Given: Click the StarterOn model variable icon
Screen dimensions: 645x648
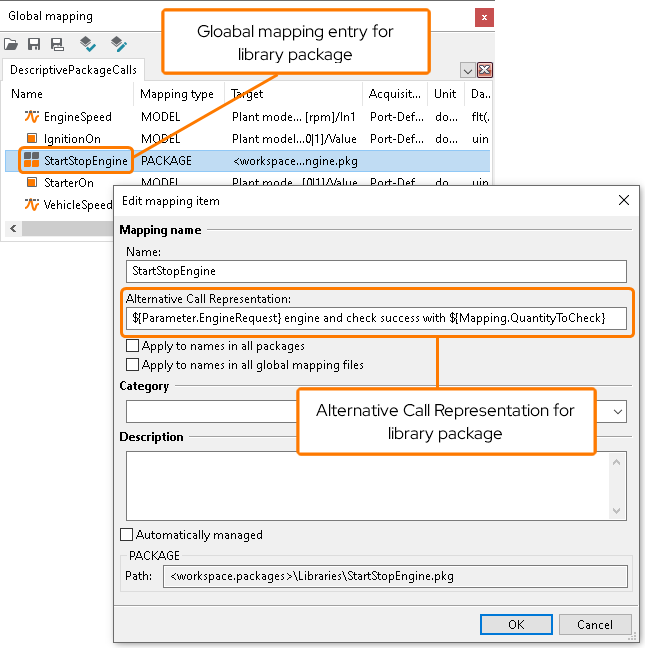Looking at the screenshot, I should 32,182.
